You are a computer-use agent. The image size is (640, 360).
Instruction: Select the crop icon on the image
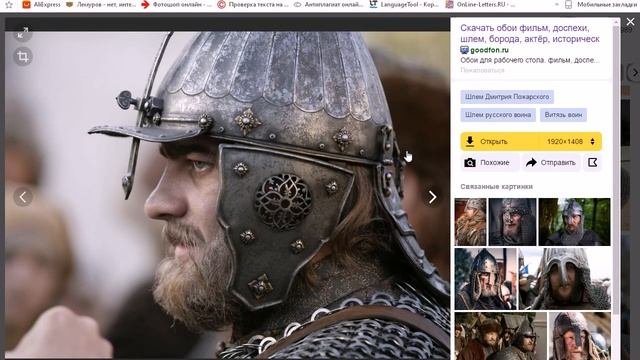[x=23, y=56]
